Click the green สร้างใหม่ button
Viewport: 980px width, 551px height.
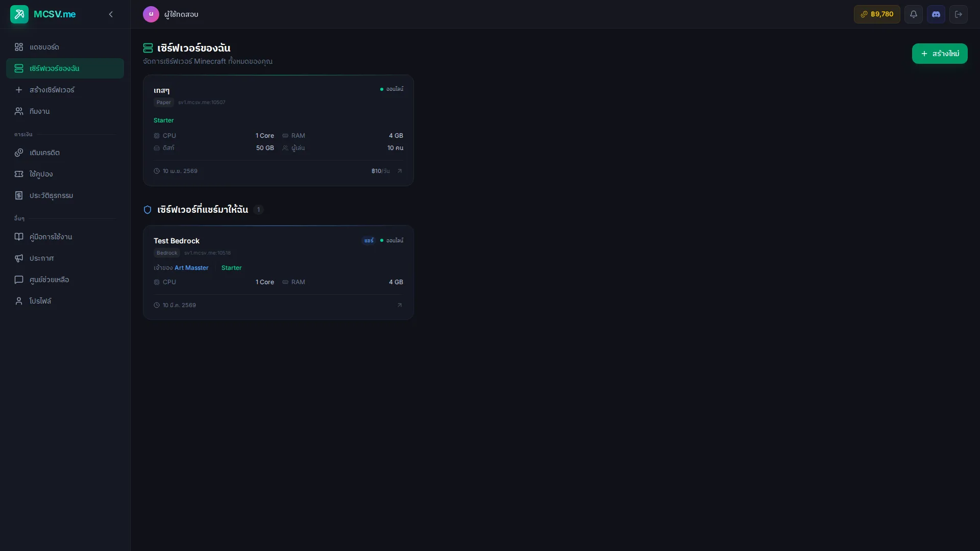click(939, 54)
